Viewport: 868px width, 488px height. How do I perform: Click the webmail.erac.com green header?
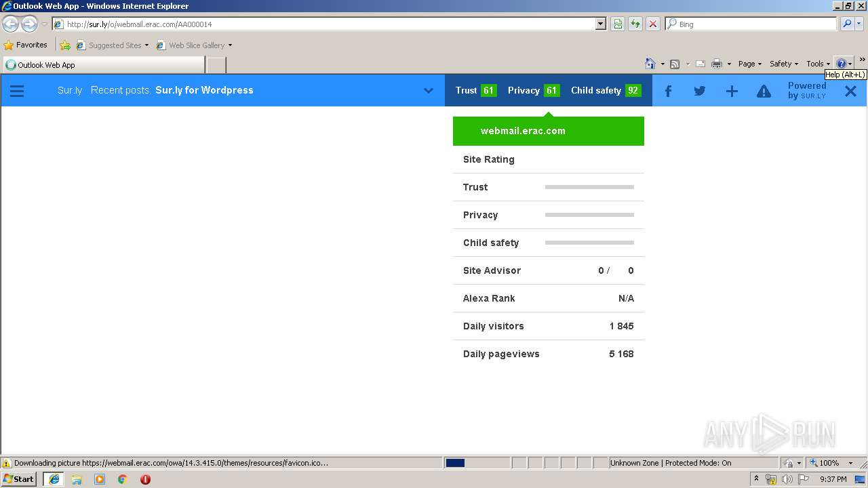tap(549, 131)
